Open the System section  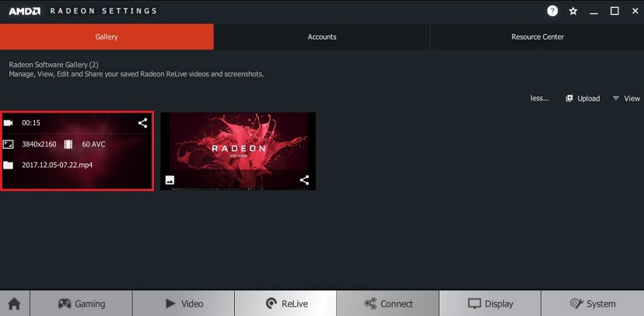point(593,304)
